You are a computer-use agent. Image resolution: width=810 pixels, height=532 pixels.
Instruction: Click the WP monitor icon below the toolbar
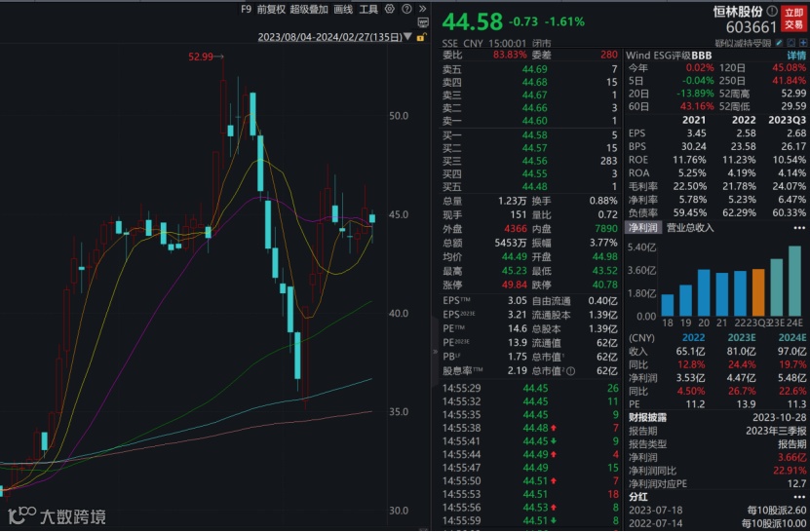(x=423, y=22)
